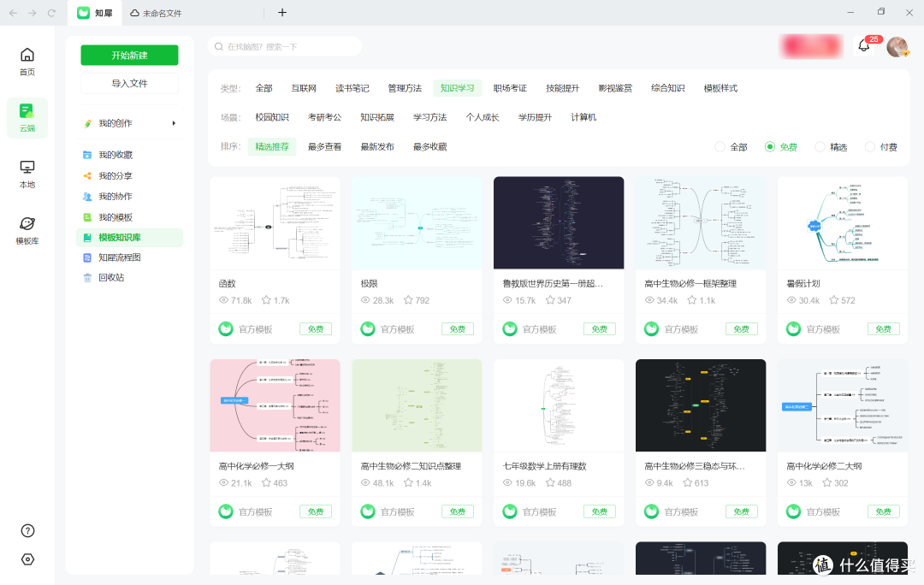Open the notification bell icon

(x=864, y=45)
